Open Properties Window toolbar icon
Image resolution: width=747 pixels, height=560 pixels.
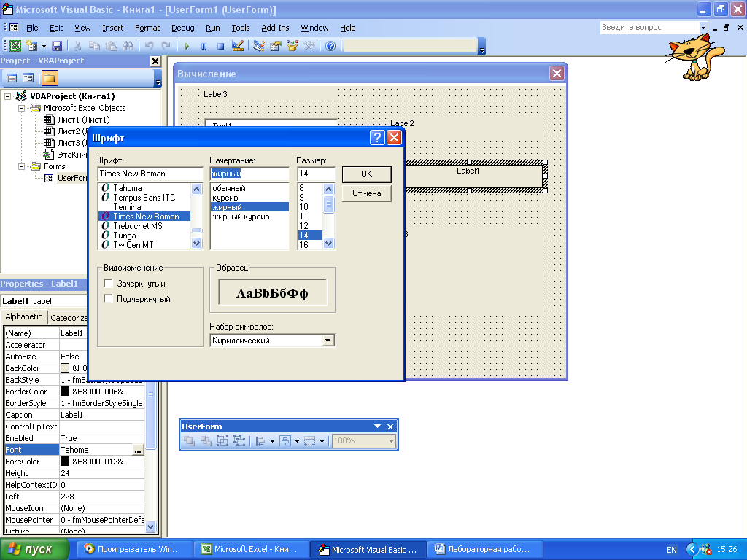tap(275, 46)
